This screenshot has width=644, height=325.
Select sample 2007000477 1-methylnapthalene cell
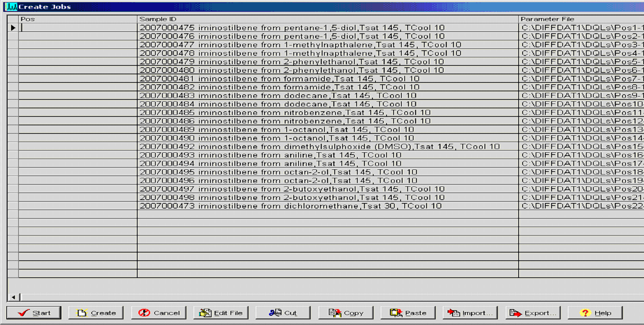[x=328, y=45]
